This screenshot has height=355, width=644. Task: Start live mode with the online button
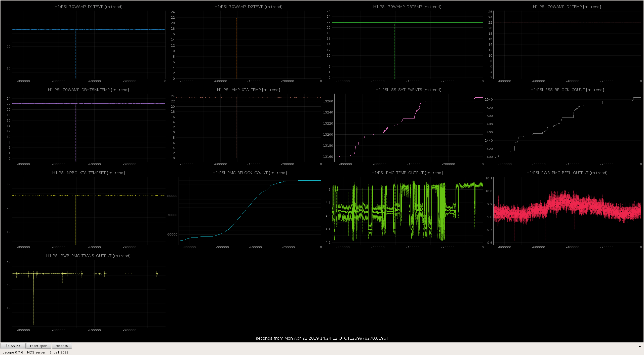13,346
